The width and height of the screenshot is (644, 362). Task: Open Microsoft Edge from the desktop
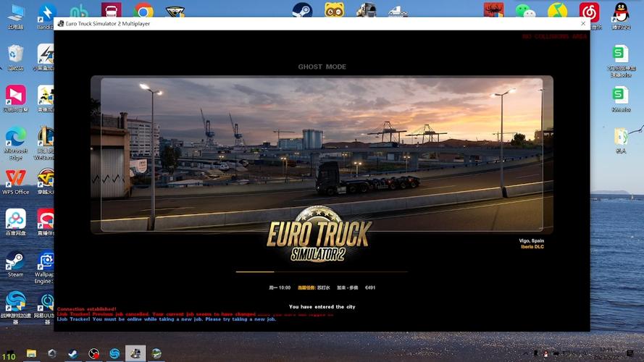[x=16, y=143]
